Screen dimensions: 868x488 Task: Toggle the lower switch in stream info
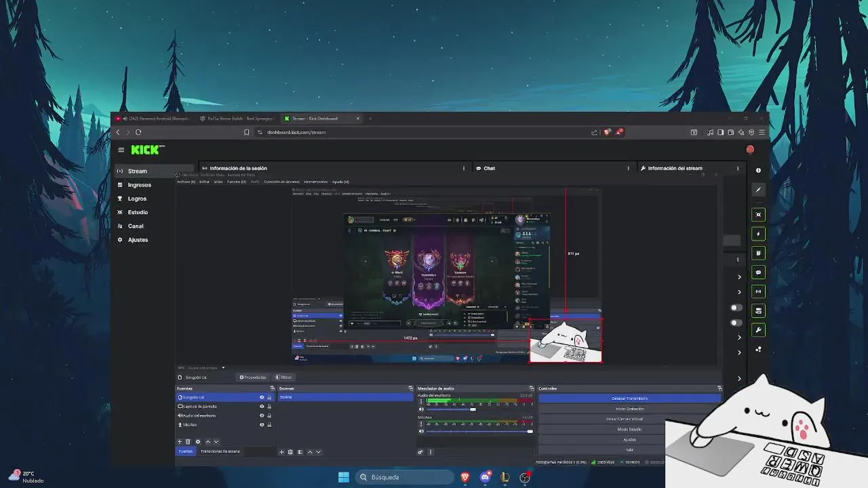point(736,323)
